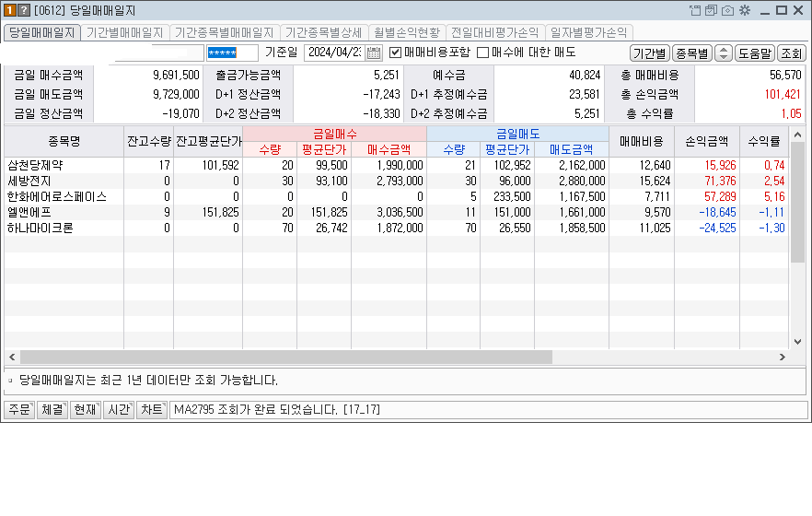Uncheck the 매매비용포함 checkbox

[396, 53]
